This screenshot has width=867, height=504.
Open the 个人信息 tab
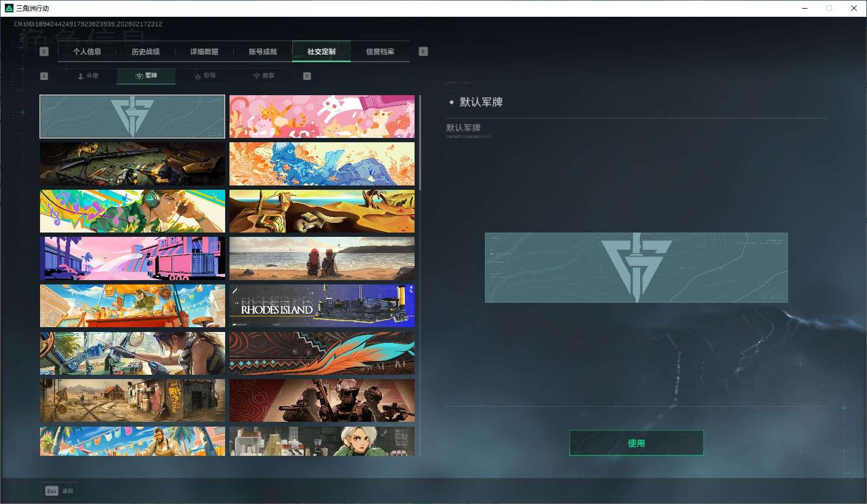pos(87,51)
